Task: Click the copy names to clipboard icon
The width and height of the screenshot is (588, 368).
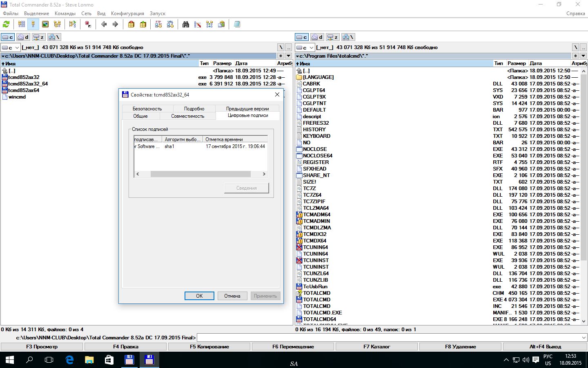Action: tap(221, 25)
